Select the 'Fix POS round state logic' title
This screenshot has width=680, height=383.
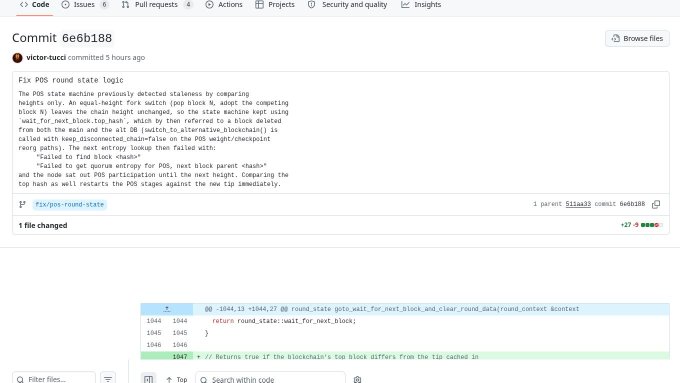click(71, 80)
